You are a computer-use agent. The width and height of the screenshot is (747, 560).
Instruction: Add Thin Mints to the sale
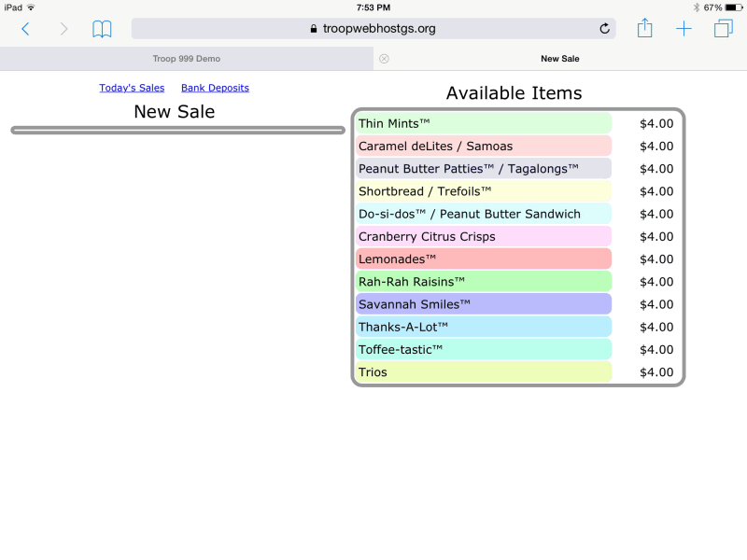[x=484, y=123]
